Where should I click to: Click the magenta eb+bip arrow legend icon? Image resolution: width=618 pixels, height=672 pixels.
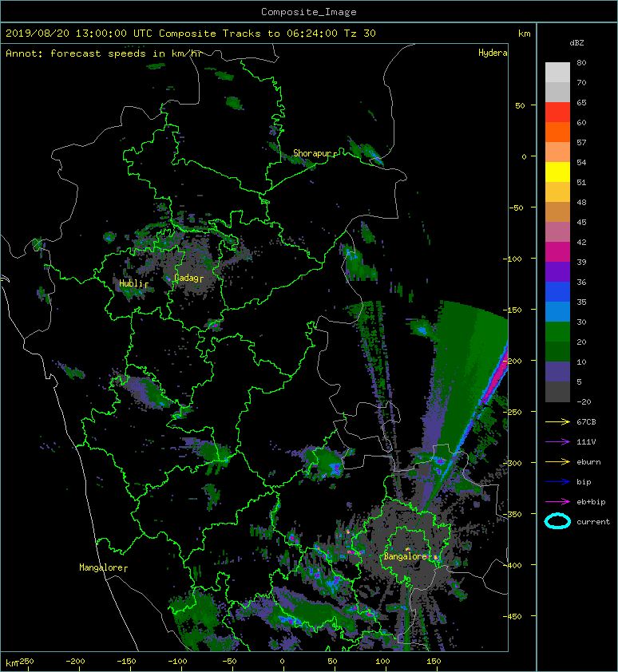point(557,501)
